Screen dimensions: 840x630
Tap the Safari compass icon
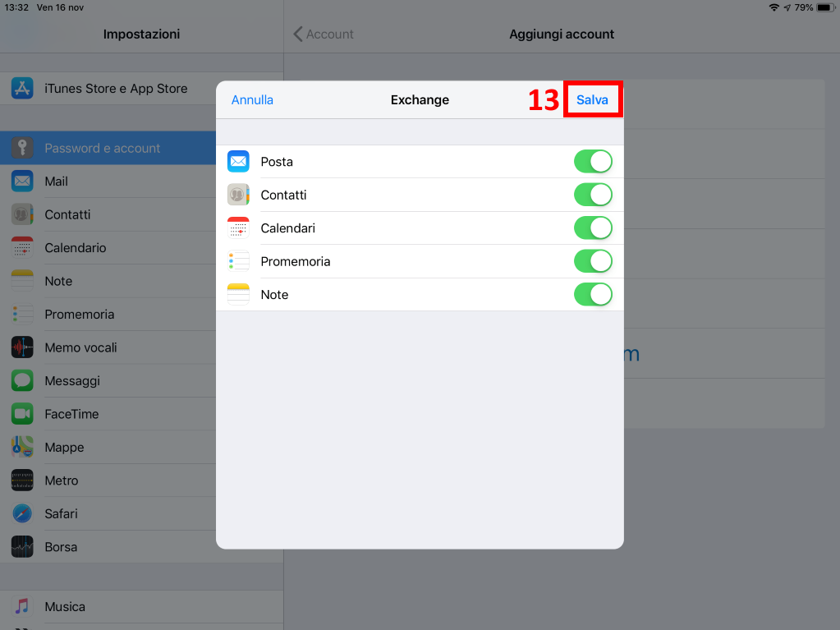(x=22, y=513)
